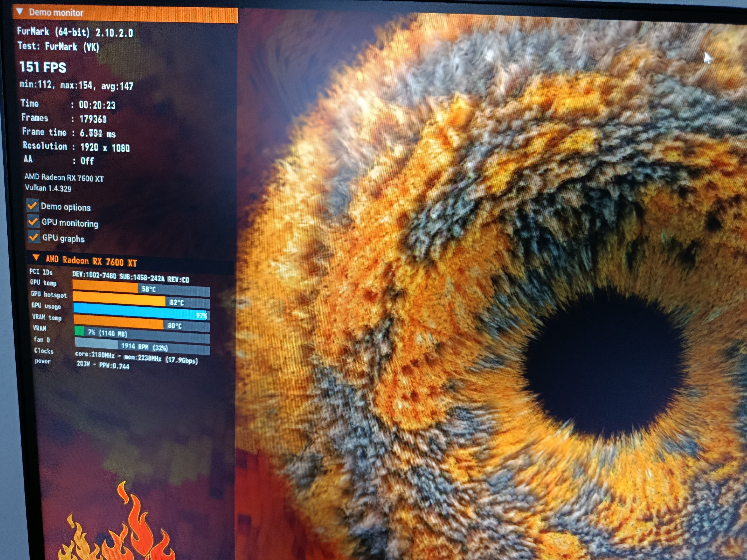The height and width of the screenshot is (560, 747).
Task: Uncheck the Demo options checkbox
Action: click(32, 205)
